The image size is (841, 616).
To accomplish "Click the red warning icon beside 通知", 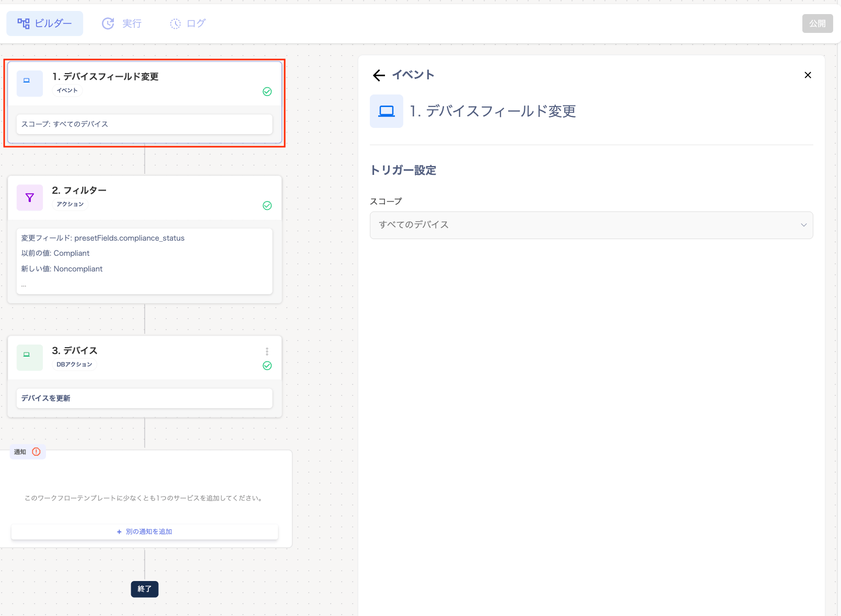I will (36, 452).
